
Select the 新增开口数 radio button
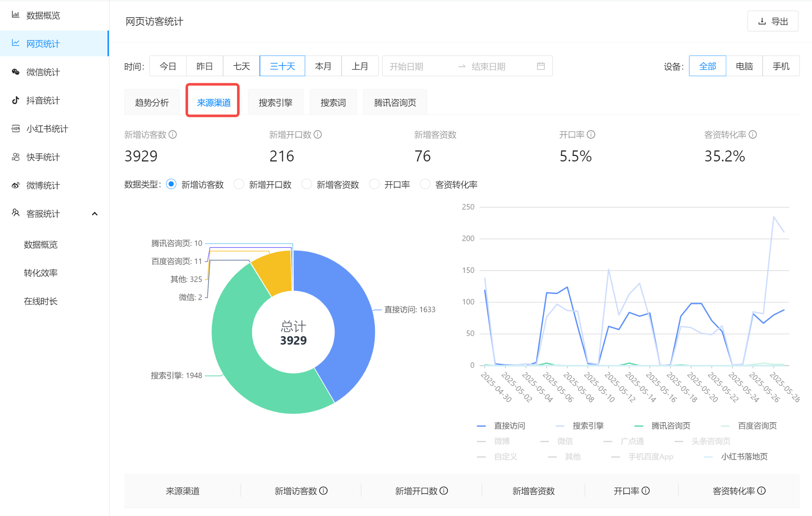tap(239, 184)
